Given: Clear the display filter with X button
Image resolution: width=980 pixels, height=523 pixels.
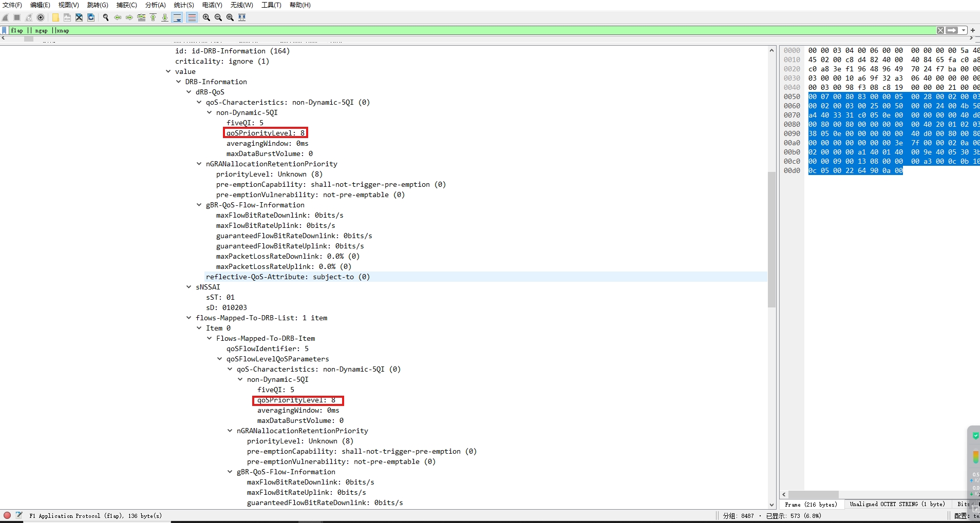Looking at the screenshot, I should point(940,30).
